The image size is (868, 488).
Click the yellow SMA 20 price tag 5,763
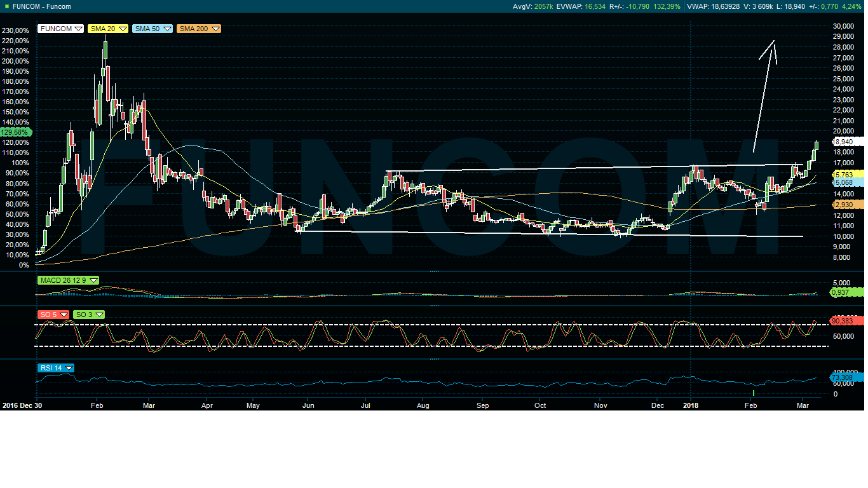(x=846, y=174)
